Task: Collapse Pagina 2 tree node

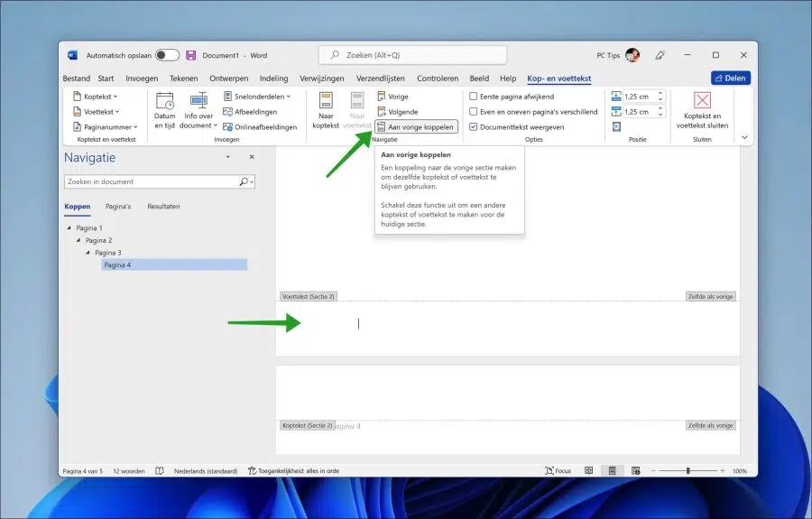Action: coord(78,240)
